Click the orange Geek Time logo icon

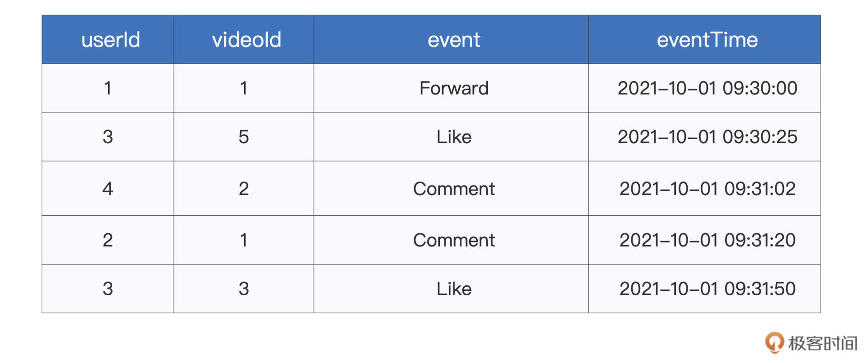(774, 342)
